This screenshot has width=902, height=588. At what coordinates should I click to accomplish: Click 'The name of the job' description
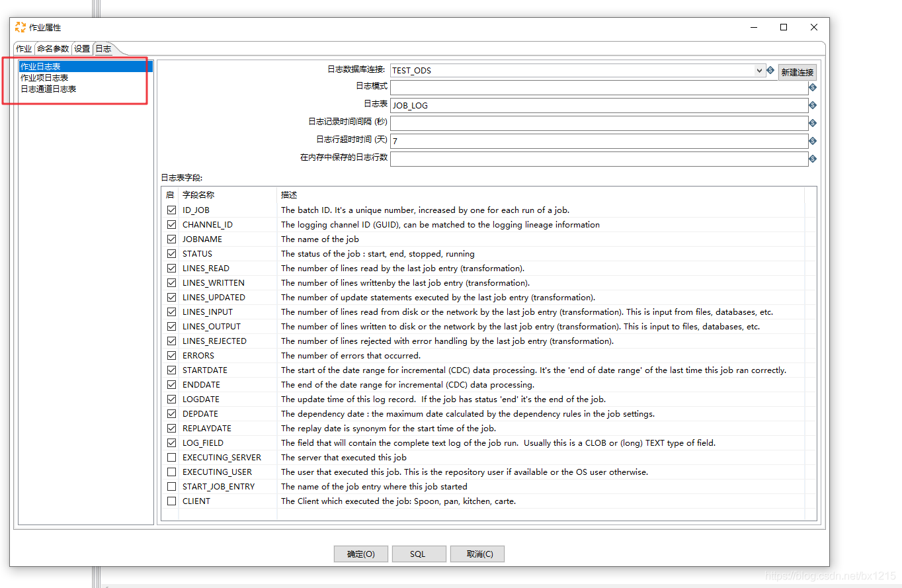point(320,239)
